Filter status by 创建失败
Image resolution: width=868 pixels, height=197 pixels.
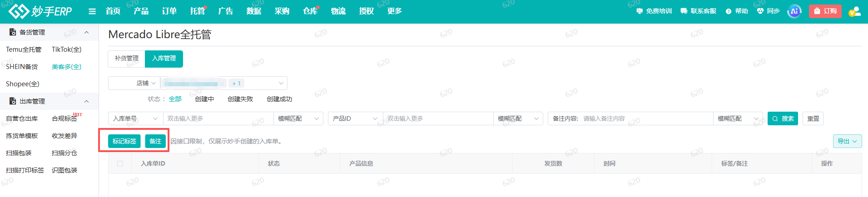tap(240, 99)
